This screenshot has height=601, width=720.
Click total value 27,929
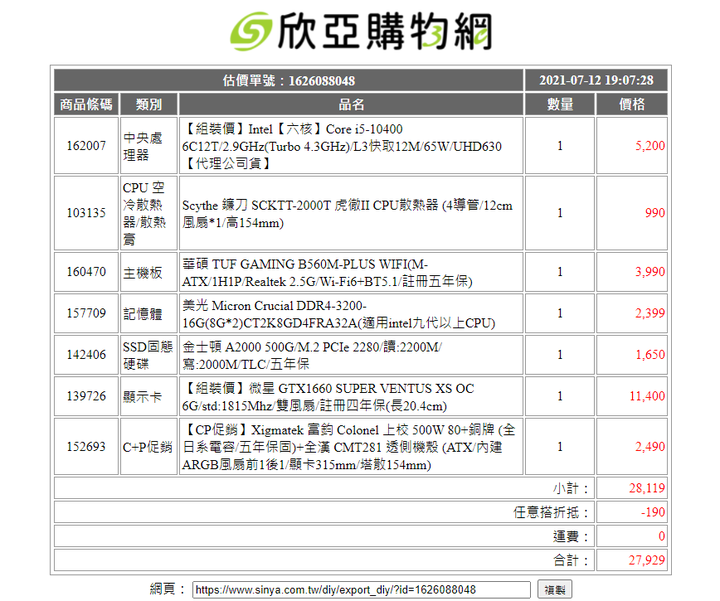(x=647, y=560)
